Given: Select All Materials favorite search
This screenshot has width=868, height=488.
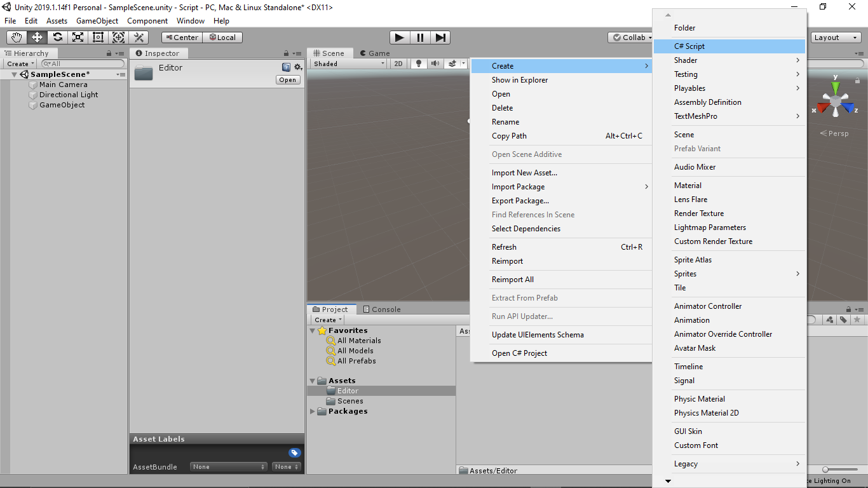Looking at the screenshot, I should pyautogui.click(x=359, y=341).
